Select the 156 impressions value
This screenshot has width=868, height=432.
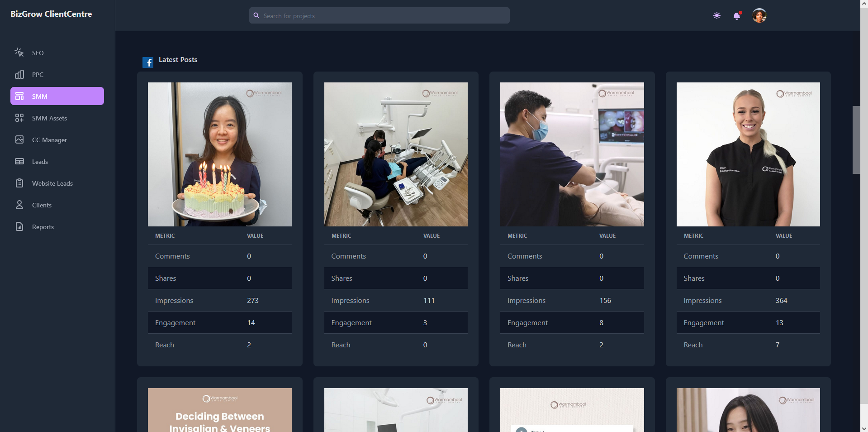605,300
